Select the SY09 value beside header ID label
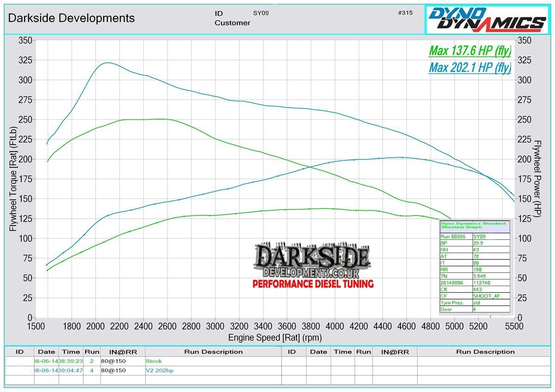 click(x=261, y=13)
